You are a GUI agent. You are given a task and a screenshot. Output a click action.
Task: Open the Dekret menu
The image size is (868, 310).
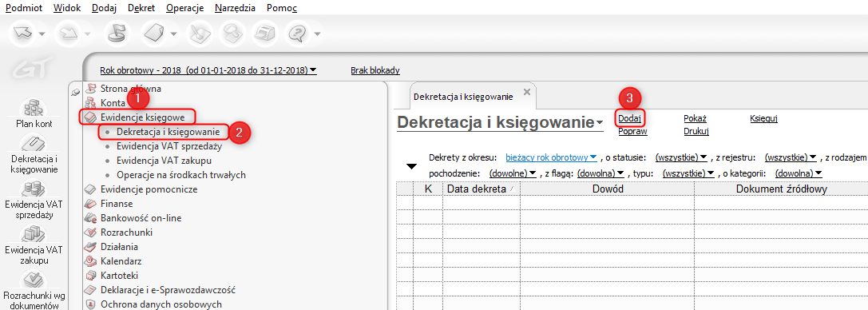tap(141, 8)
